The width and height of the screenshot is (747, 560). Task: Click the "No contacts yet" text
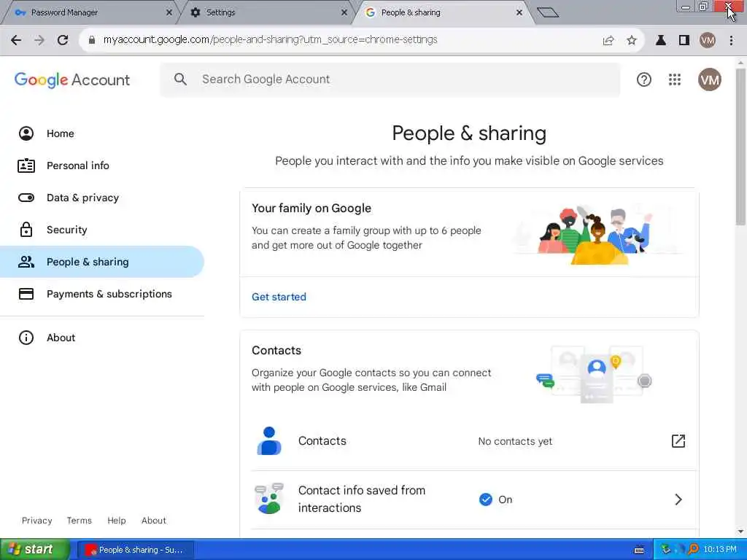click(x=515, y=441)
